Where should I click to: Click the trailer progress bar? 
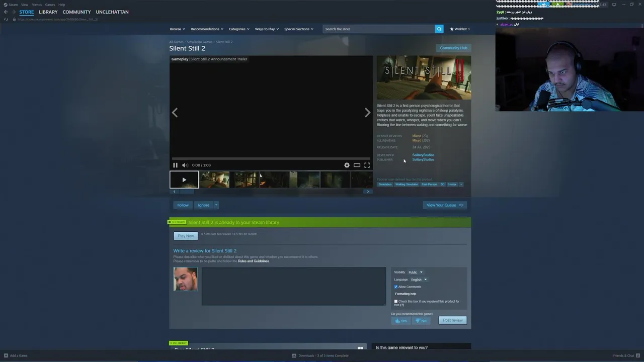click(x=271, y=158)
